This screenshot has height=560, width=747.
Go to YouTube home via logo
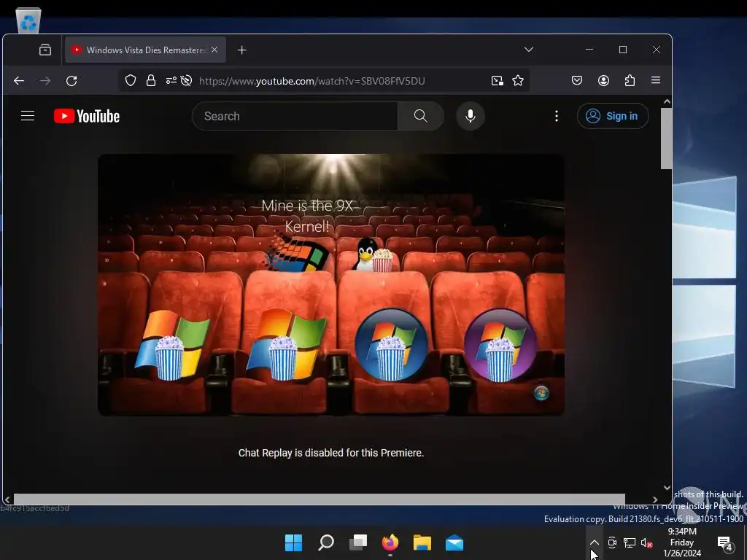coord(87,116)
